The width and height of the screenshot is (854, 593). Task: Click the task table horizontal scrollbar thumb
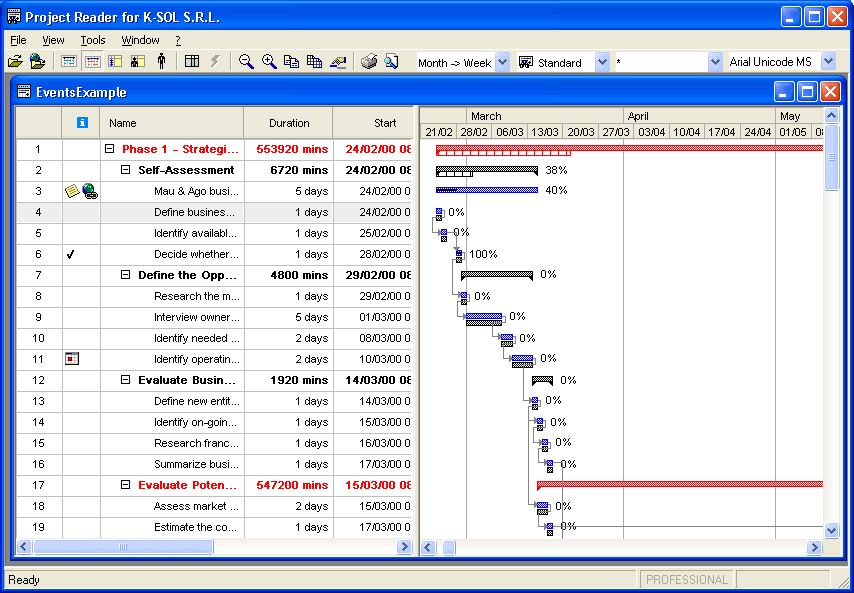pos(123,546)
